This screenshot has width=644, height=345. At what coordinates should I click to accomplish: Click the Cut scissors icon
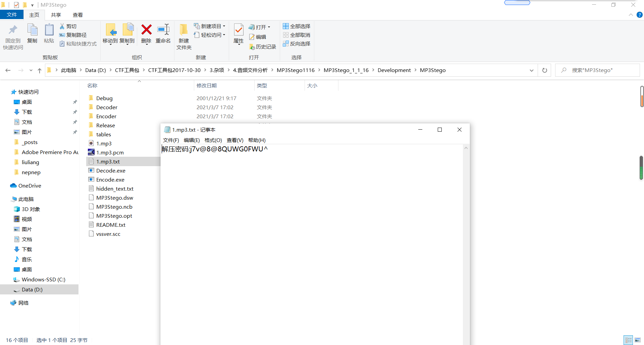click(62, 26)
